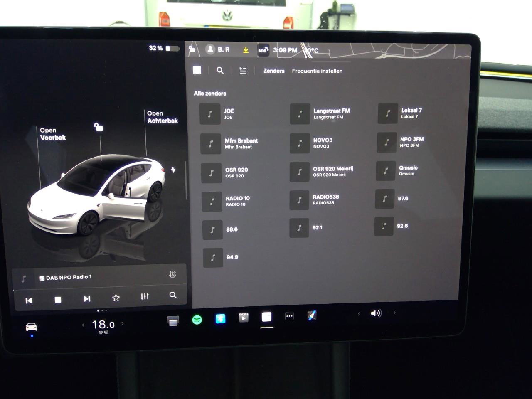Screen dimensions: 532x399
Task: Open the radio search icon in the top bar
Action: [x=220, y=71]
